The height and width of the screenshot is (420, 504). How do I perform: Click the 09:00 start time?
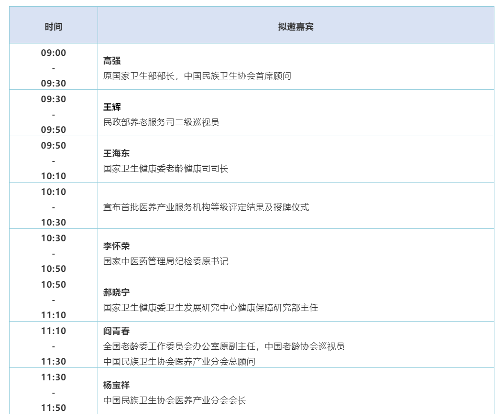54,53
